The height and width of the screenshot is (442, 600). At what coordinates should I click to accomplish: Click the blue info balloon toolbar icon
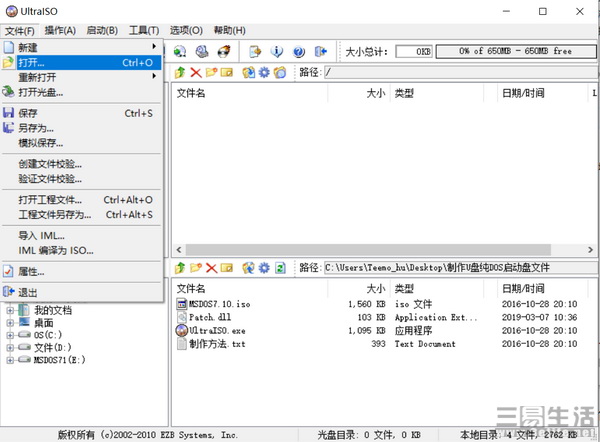click(x=277, y=51)
